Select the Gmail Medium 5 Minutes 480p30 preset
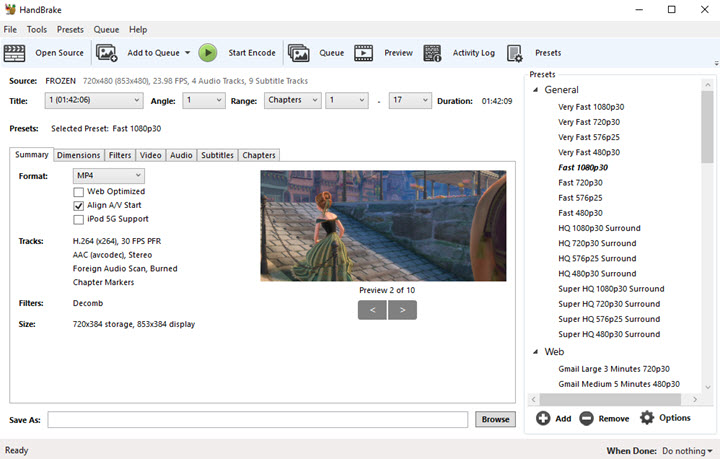This screenshot has width=720, height=459. point(619,384)
